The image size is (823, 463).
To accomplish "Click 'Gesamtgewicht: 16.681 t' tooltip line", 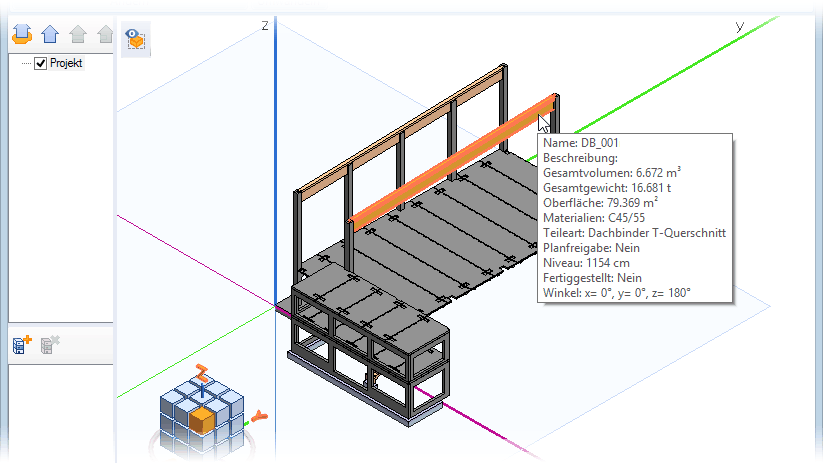I will (607, 188).
